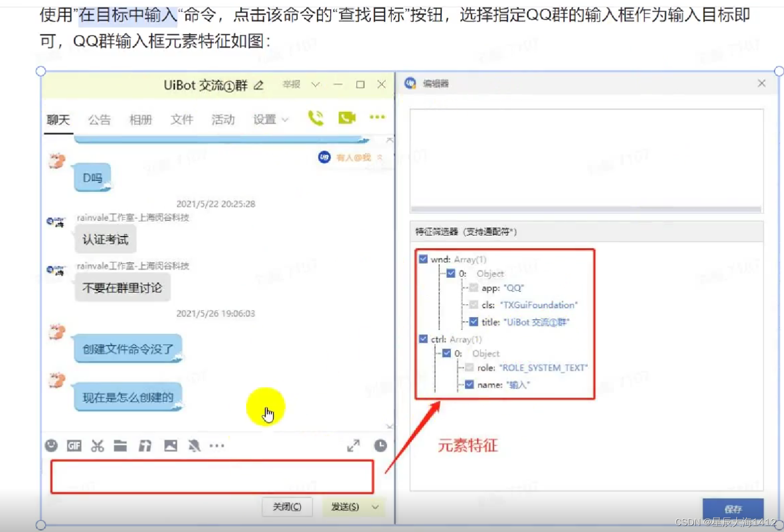The width and height of the screenshot is (784, 532).
Task: Toggle the ctrl Array checkbox
Action: click(423, 339)
